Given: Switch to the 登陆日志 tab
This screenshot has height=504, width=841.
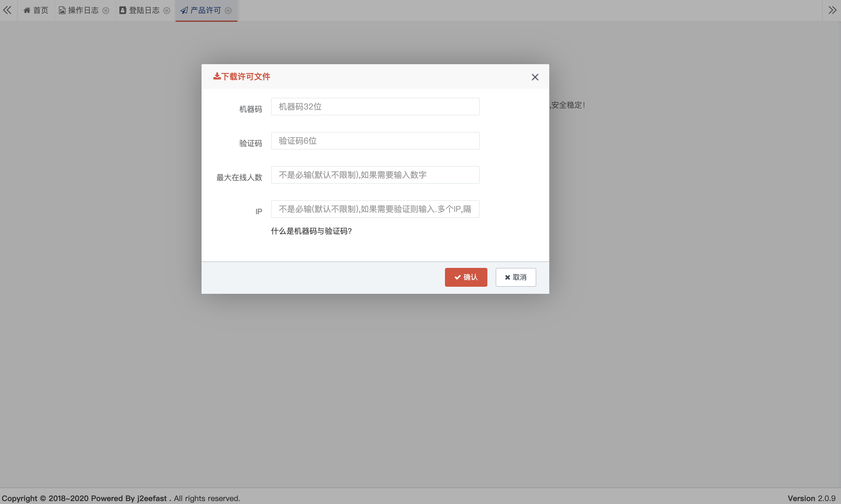Looking at the screenshot, I should point(144,11).
